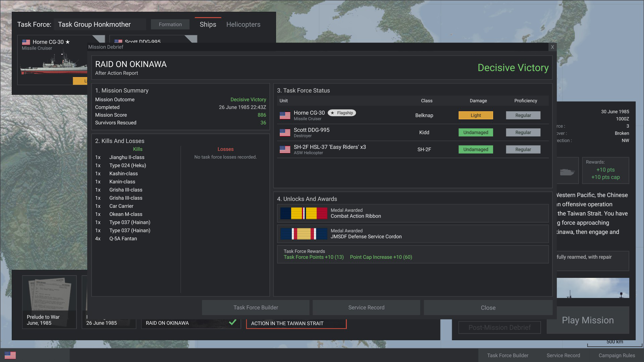Click the Task Group Honkmother name field

click(x=100, y=24)
